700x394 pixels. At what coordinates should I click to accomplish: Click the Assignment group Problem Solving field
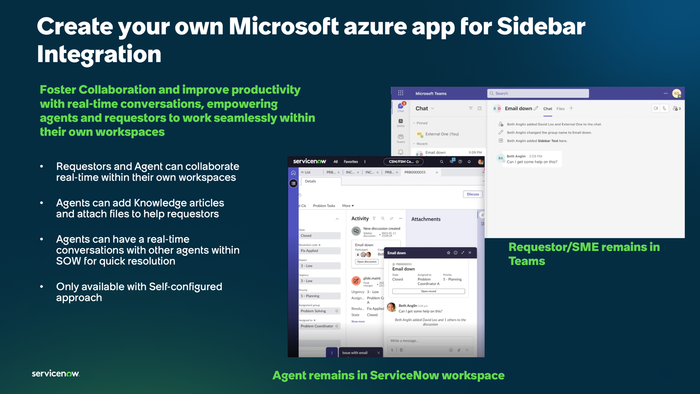pos(320,311)
